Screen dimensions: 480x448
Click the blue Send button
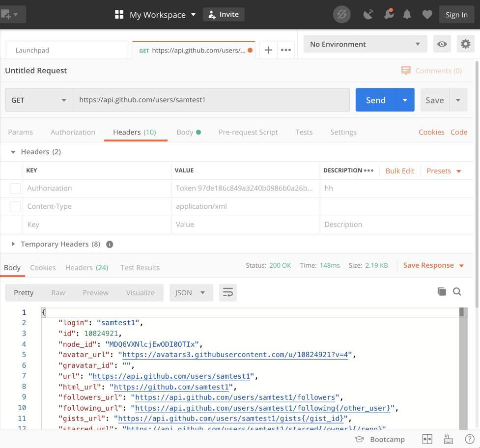point(375,100)
